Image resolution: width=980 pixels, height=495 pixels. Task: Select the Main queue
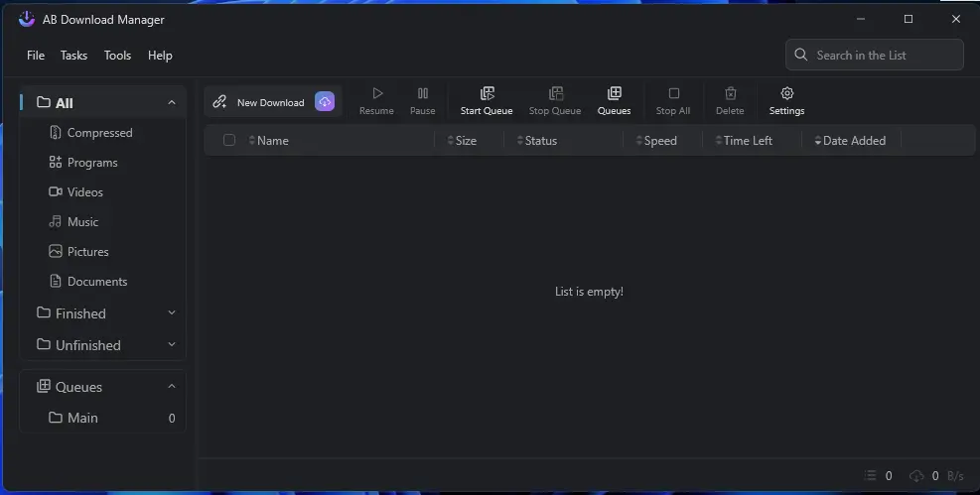point(103,418)
